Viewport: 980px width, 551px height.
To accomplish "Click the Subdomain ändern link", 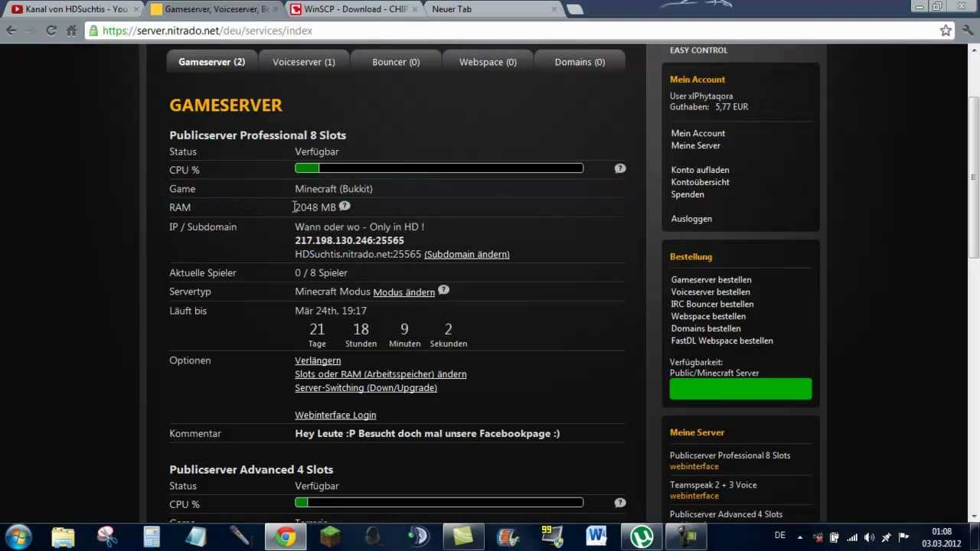I will (x=466, y=254).
